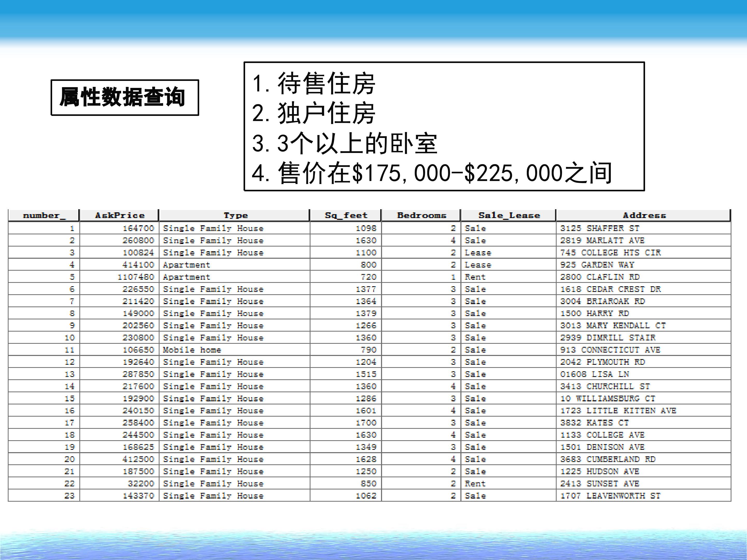This screenshot has height=560, width=747.
Task: Click the AskPrice cell showing 211420
Action: [119, 301]
